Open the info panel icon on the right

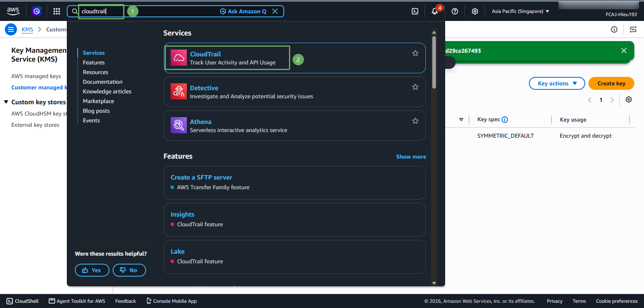pos(614,29)
